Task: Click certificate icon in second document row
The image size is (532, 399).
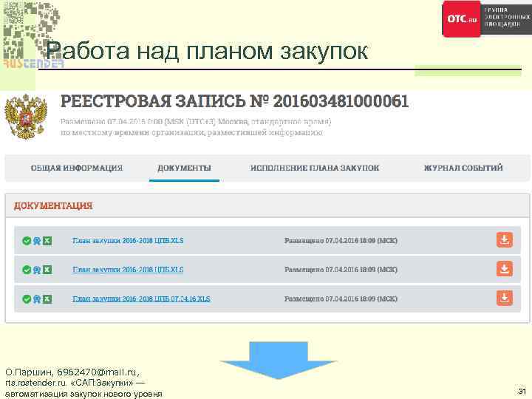Action: 37,270
